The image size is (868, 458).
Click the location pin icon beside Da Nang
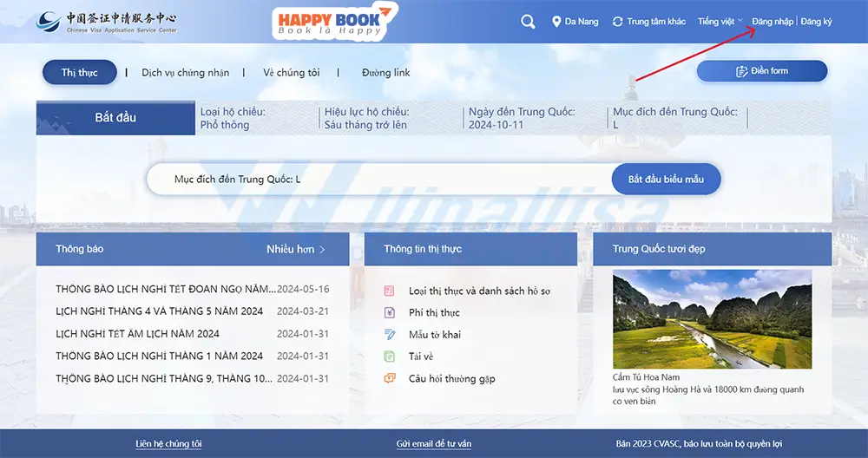(x=556, y=22)
